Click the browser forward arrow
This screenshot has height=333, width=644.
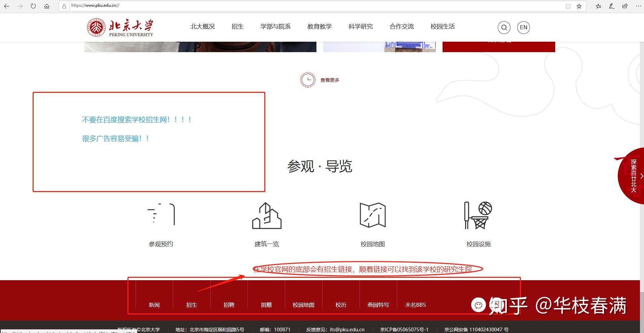[x=20, y=6]
